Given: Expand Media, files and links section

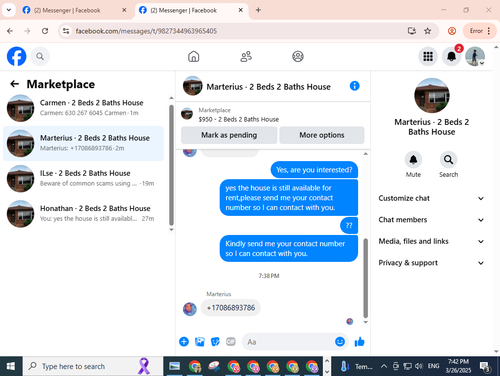Looking at the screenshot, I should pos(431,241).
